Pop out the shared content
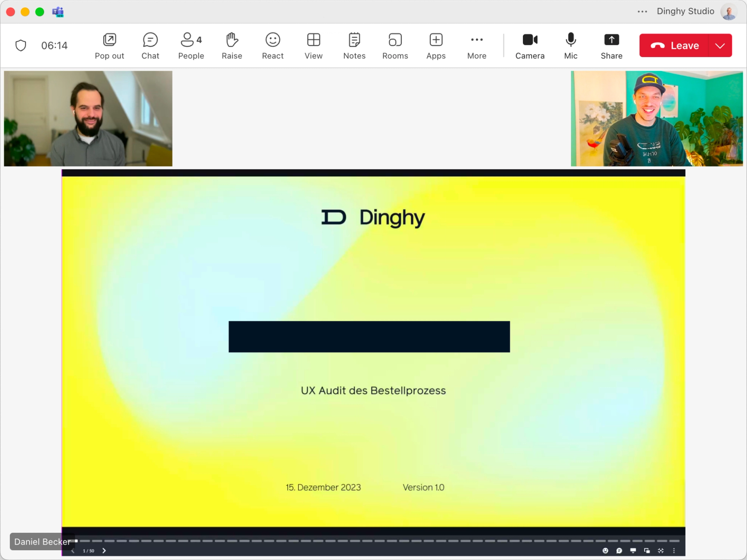The height and width of the screenshot is (560, 747). point(109,46)
